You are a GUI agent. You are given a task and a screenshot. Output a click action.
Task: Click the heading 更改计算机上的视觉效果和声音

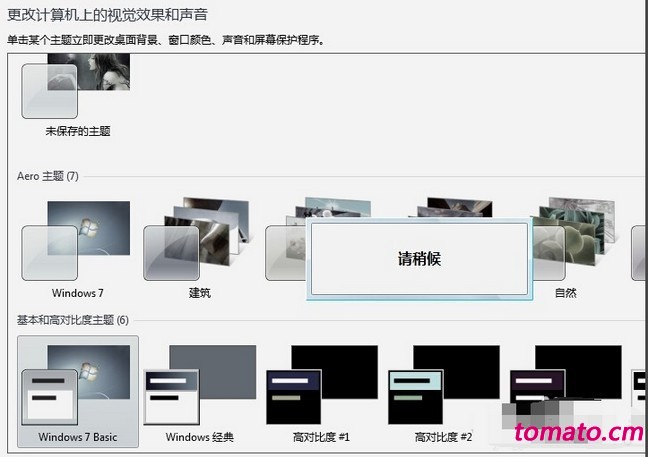click(107, 15)
